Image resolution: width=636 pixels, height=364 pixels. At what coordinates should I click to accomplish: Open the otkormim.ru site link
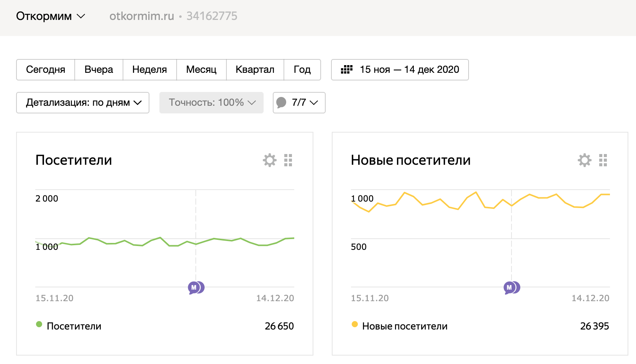tap(142, 16)
